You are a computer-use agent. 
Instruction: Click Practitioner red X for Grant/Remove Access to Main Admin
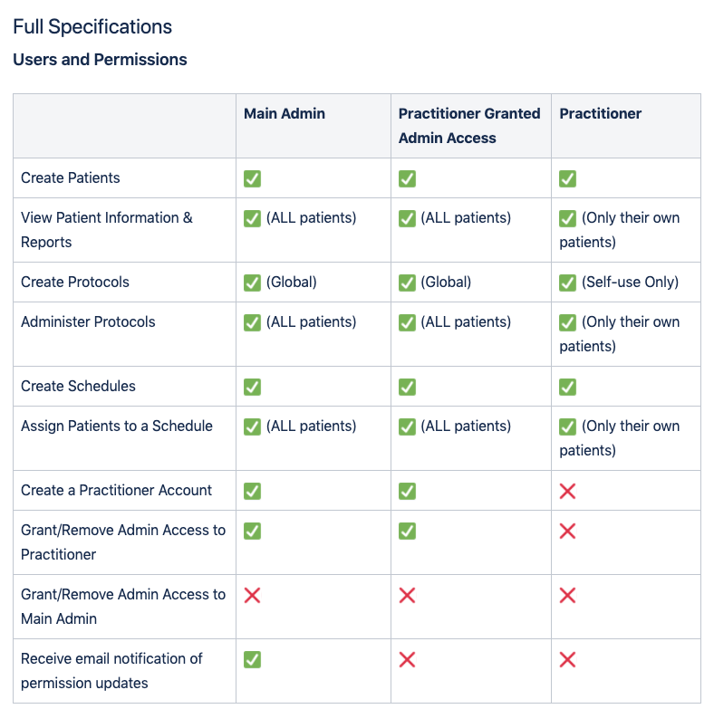567,595
